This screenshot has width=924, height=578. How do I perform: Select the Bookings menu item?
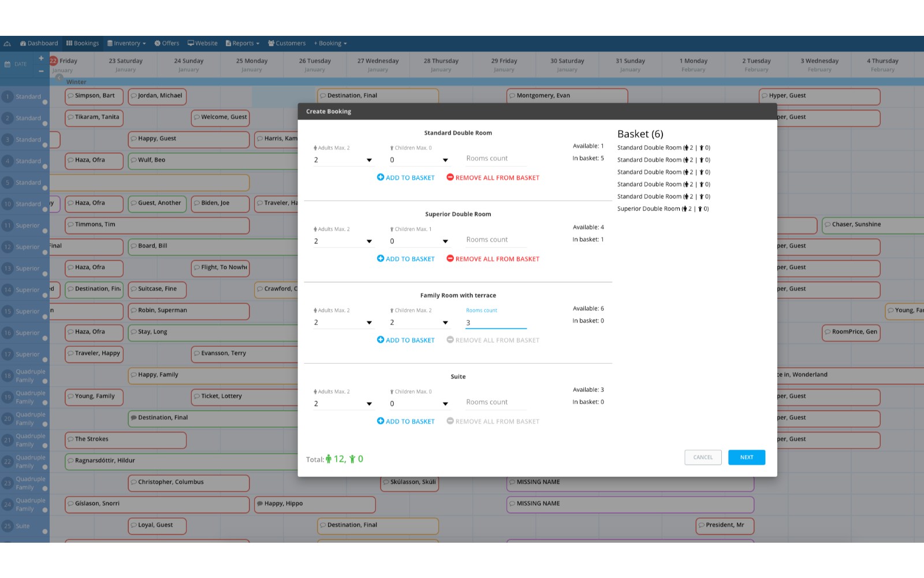point(85,43)
